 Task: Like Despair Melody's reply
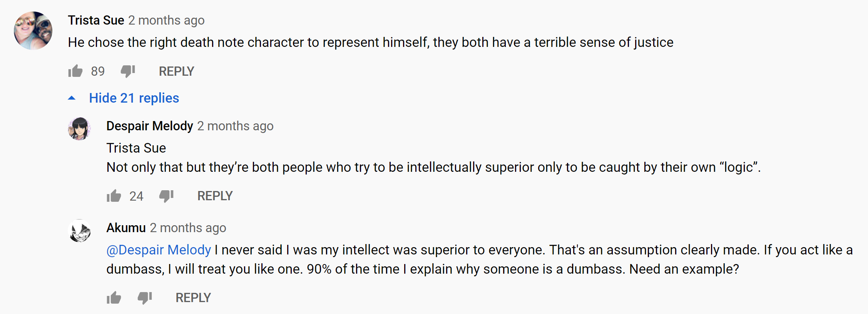(114, 196)
